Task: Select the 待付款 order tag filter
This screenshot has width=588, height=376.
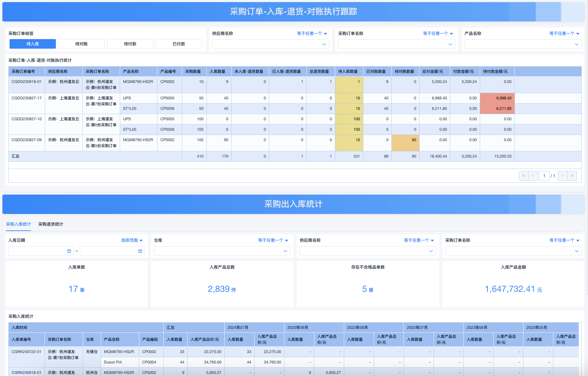Action: 130,44
